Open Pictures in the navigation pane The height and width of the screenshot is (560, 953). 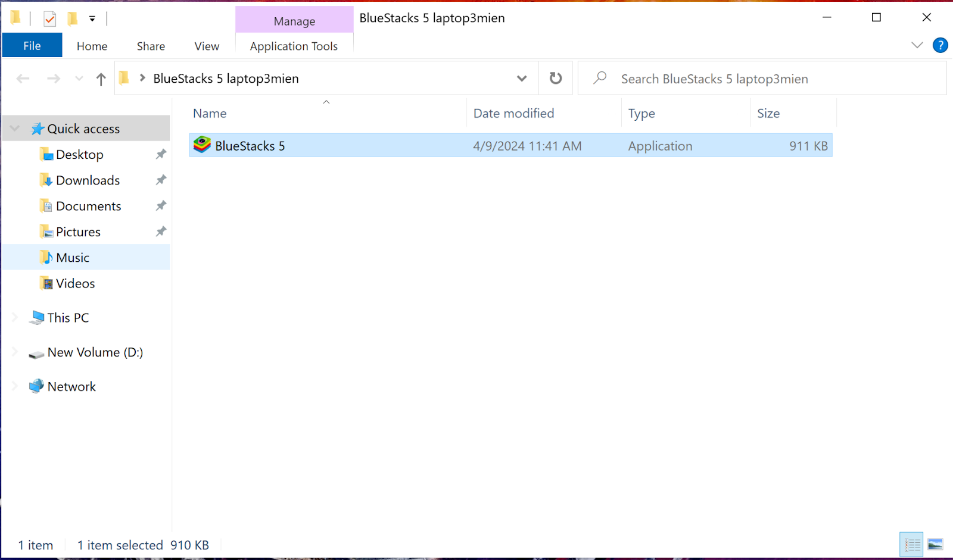click(x=78, y=231)
